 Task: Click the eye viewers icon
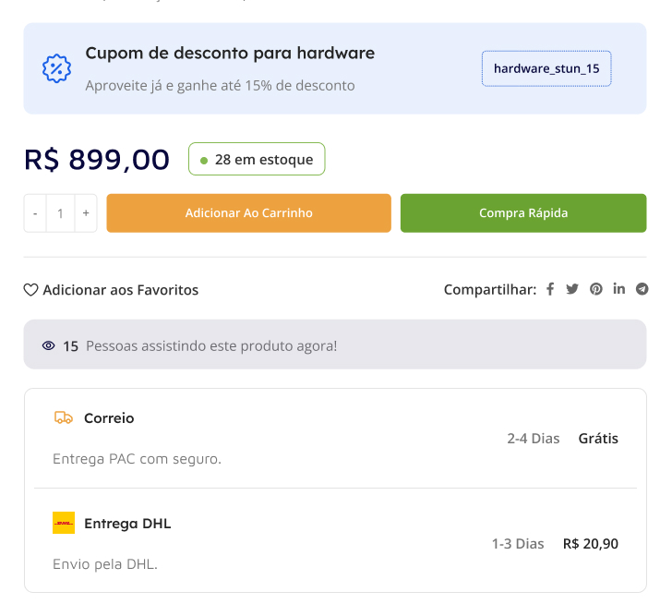[49, 345]
